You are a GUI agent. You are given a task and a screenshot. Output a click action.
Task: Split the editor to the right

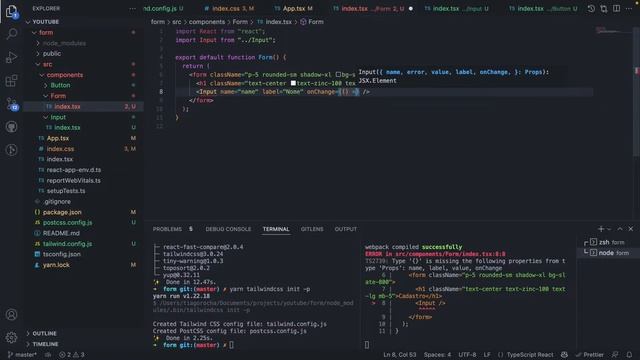coord(616,9)
